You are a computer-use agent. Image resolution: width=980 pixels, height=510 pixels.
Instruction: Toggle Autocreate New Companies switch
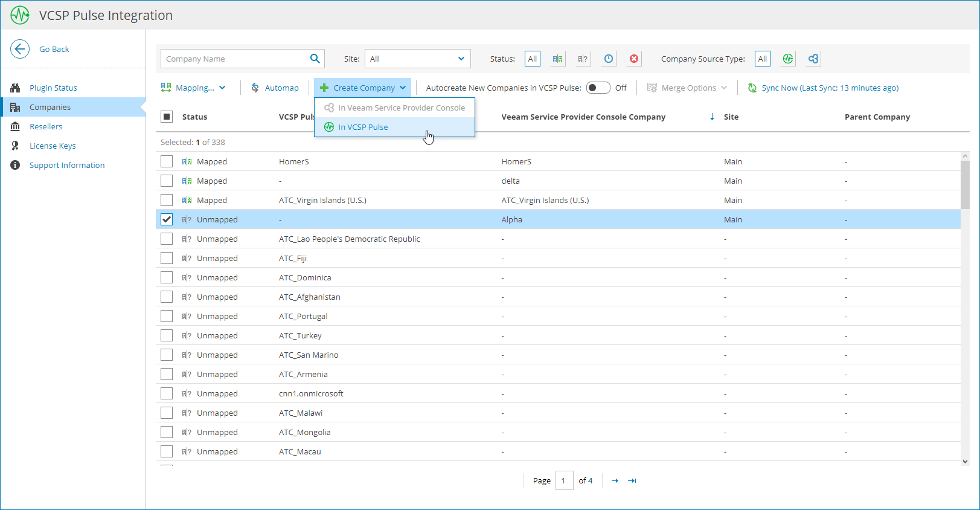[x=598, y=88]
